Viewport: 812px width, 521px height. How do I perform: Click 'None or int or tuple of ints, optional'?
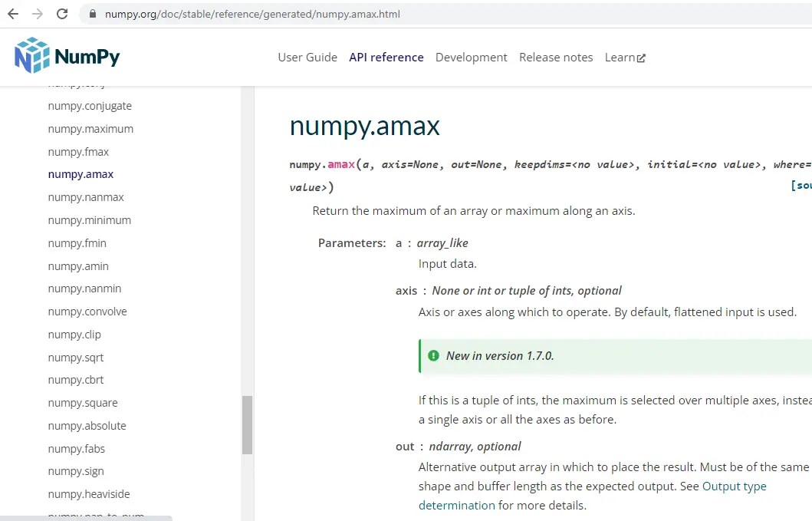point(527,291)
